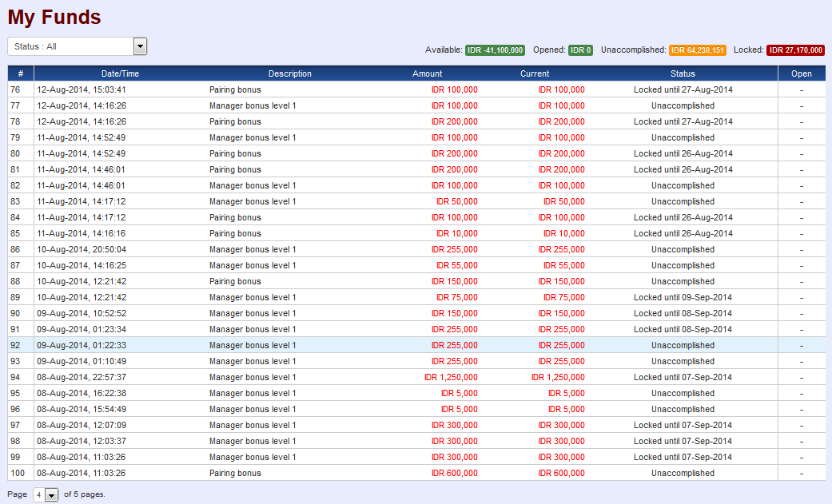Screen dimensions: 832x504
Task: Click the # column header
Action: pyautogui.click(x=21, y=73)
